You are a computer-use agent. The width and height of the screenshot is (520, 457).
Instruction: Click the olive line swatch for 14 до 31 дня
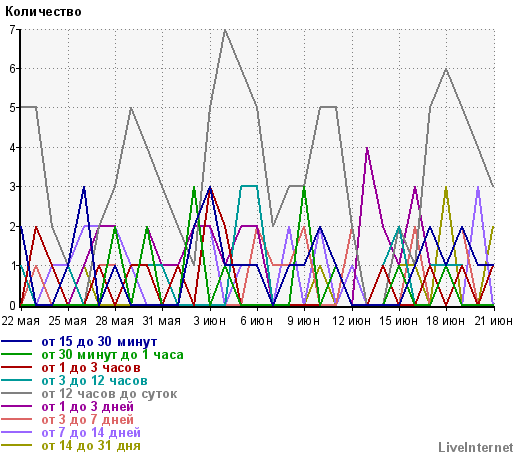pyautogui.click(x=17, y=446)
